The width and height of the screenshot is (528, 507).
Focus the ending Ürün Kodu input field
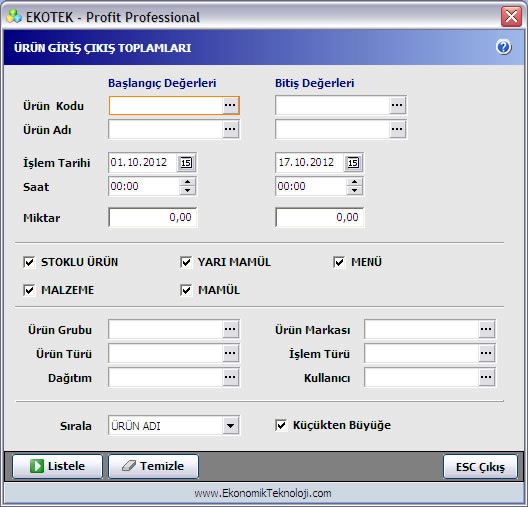pos(332,105)
